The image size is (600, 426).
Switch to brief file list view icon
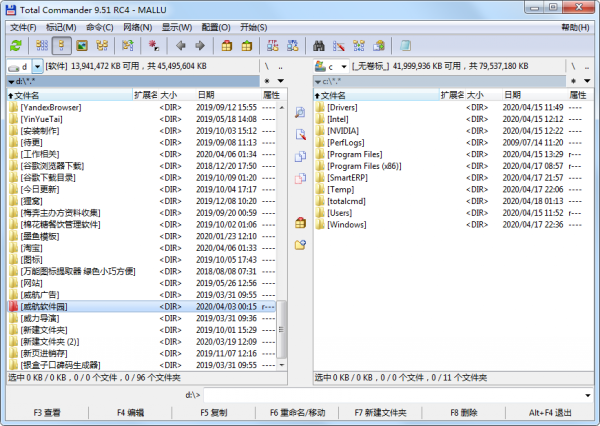[42, 46]
